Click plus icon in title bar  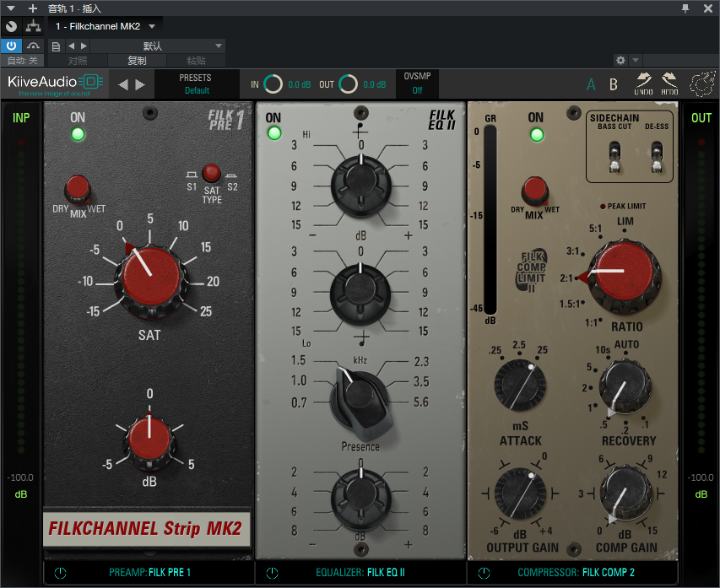coord(33,8)
